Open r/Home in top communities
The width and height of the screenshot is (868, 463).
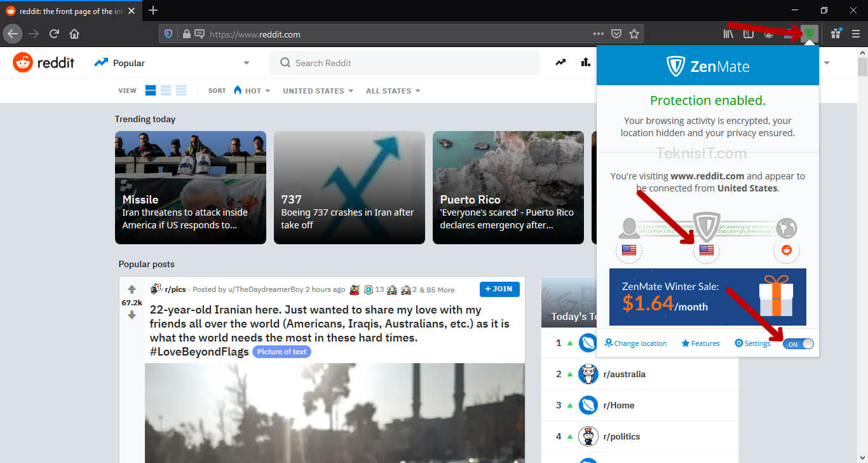618,405
